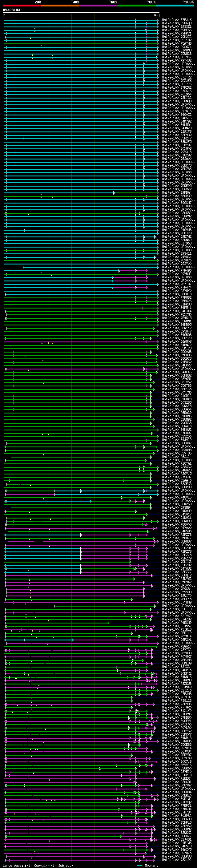Viewport: 197px width, 868px height.
Task: Select label UniRef100_B3SEK3
Action: (177, 484)
